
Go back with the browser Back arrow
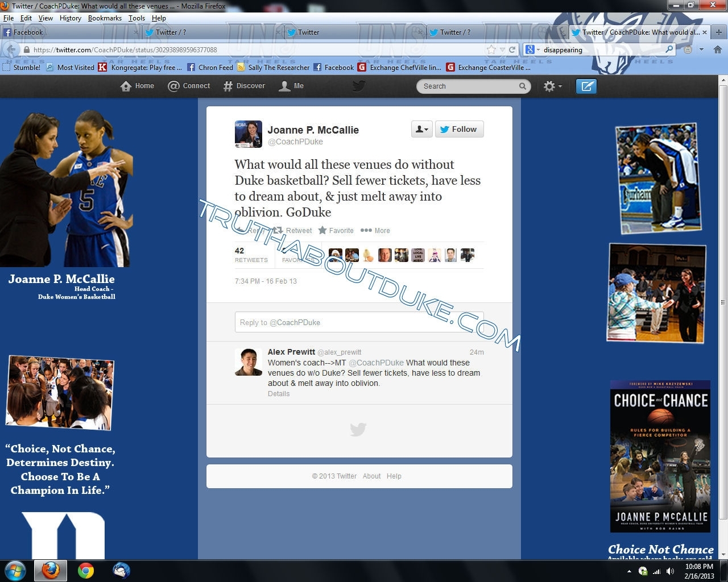[x=11, y=49]
